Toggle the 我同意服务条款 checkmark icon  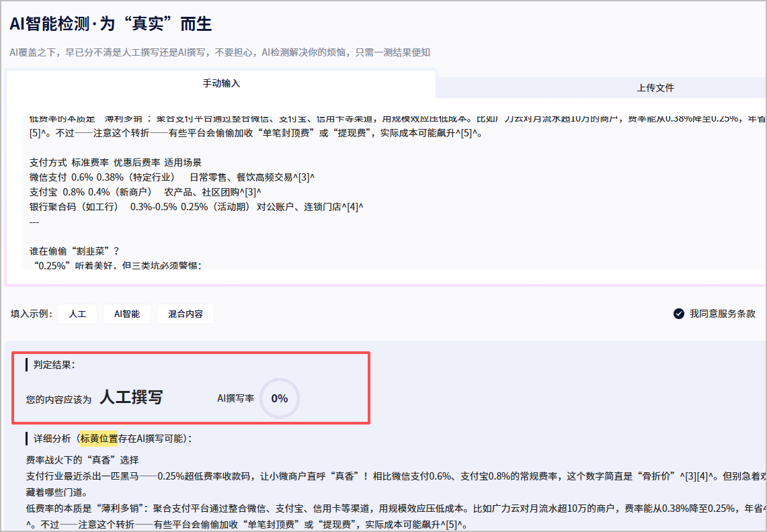click(x=679, y=314)
